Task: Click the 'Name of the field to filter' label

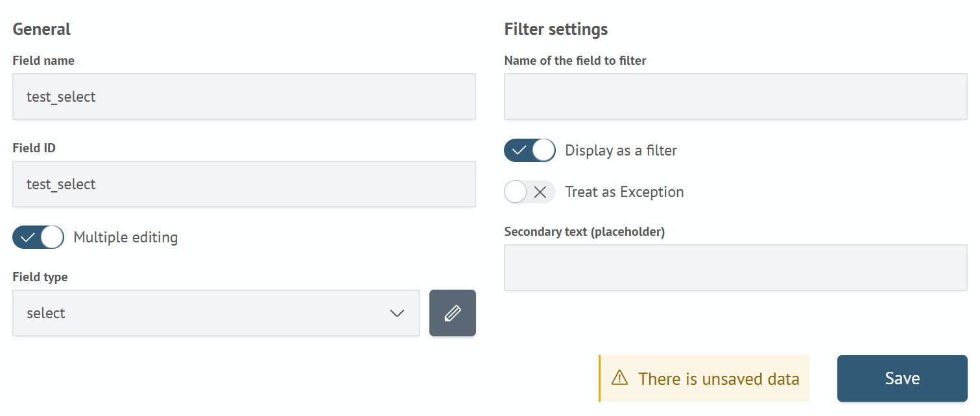Action: 575,60
